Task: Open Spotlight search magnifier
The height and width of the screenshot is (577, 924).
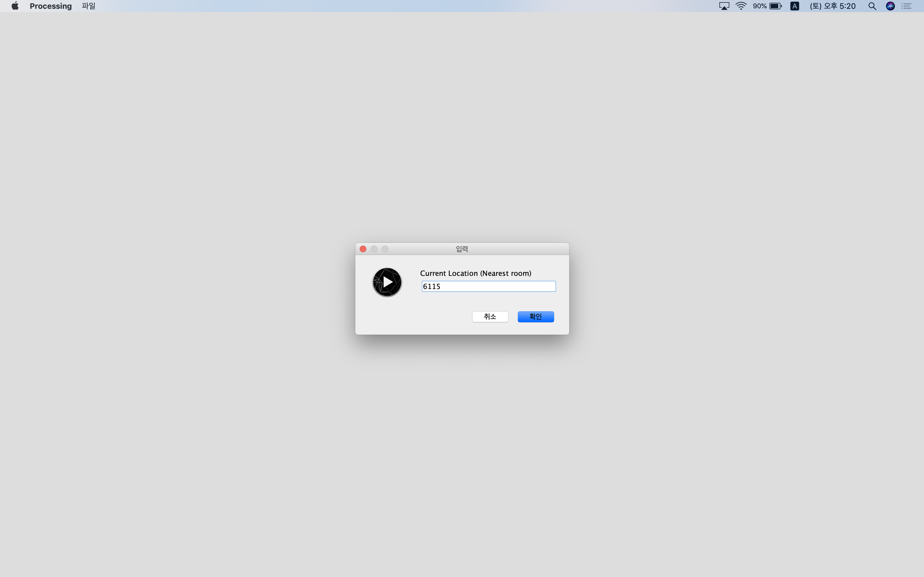Action: point(872,6)
